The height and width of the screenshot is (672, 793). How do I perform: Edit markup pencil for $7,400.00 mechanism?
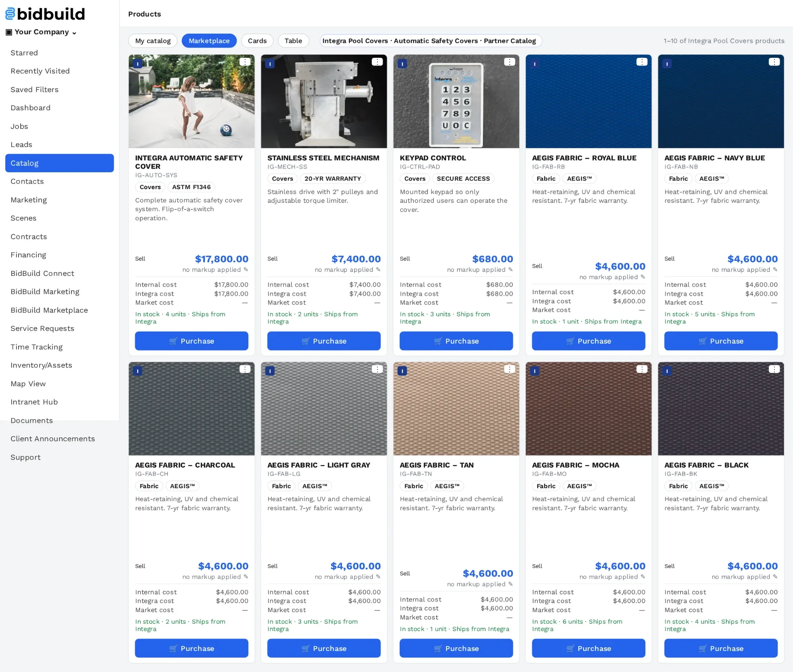378,269
